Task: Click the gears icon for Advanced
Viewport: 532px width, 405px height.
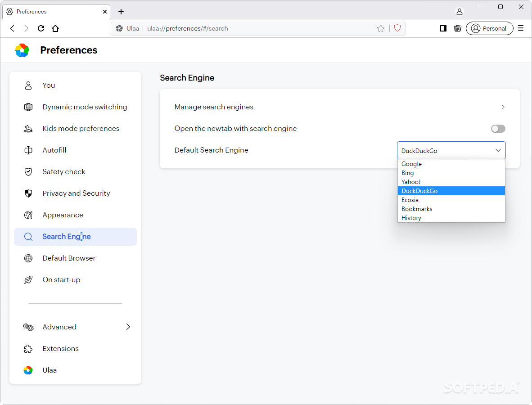Action: point(28,327)
